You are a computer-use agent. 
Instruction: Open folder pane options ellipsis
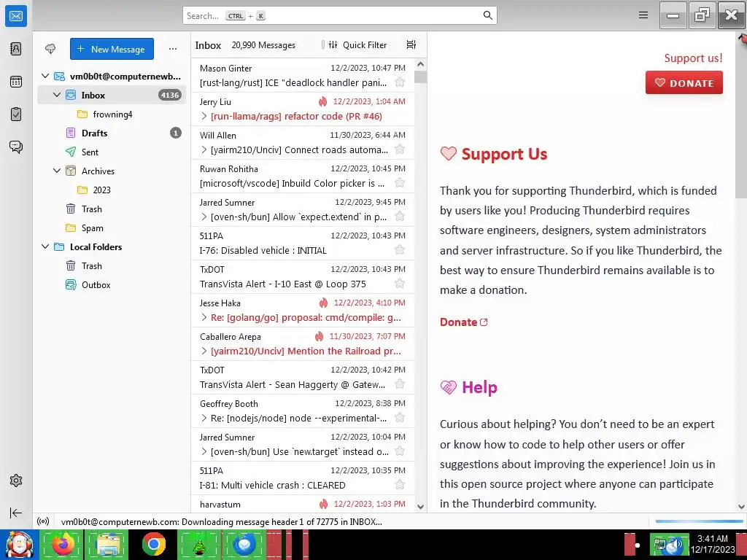pos(173,49)
